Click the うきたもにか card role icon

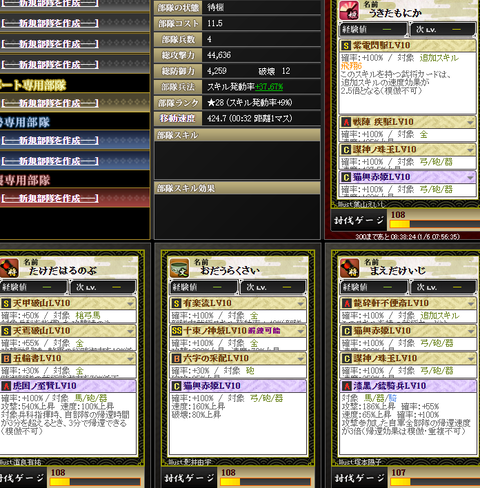click(x=349, y=10)
